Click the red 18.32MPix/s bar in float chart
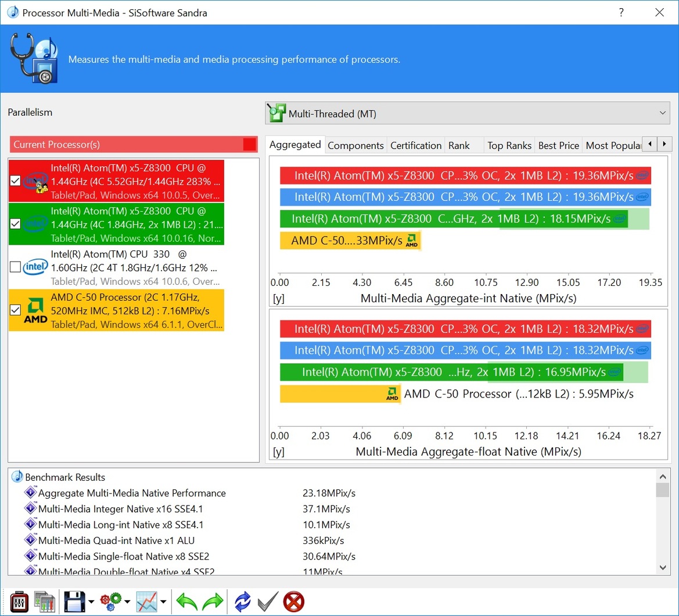The height and width of the screenshot is (616, 679). (465, 329)
